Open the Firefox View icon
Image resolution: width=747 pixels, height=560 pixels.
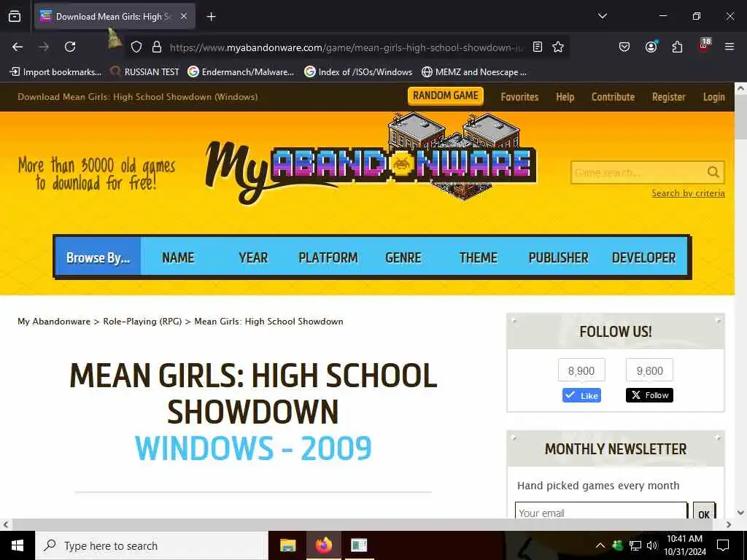(15, 16)
